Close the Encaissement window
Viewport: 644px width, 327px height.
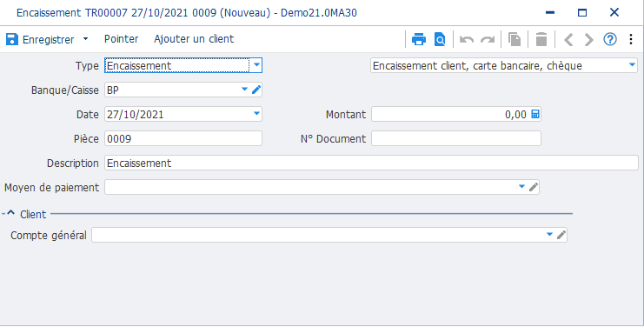coord(614,13)
